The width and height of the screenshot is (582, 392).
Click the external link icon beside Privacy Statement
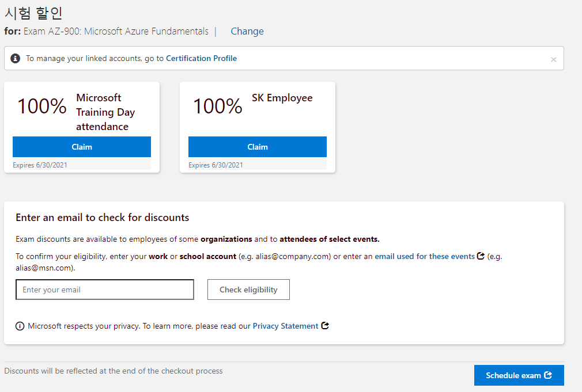[x=325, y=326]
